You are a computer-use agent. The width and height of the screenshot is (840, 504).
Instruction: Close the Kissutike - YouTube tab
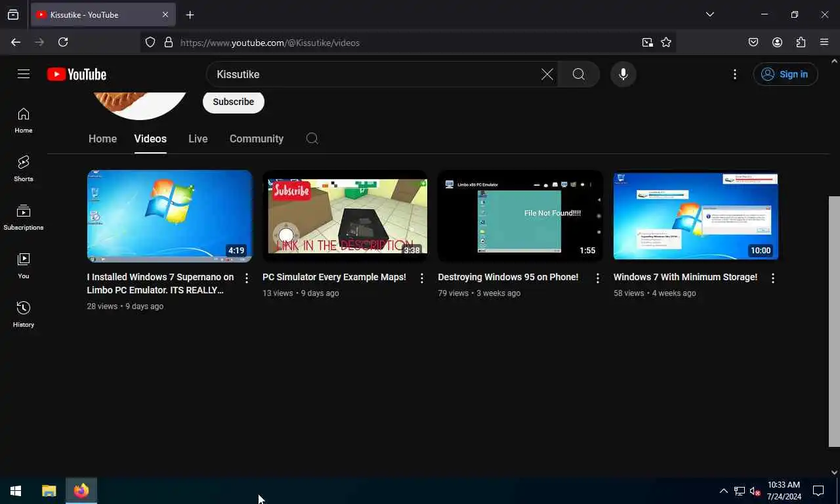point(165,14)
